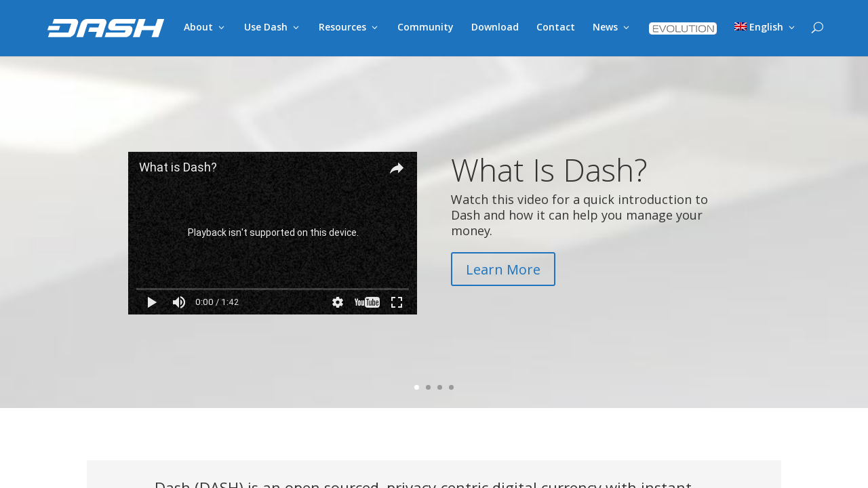Click the video share arrow icon
Image resolution: width=868 pixels, height=488 pixels.
[397, 168]
